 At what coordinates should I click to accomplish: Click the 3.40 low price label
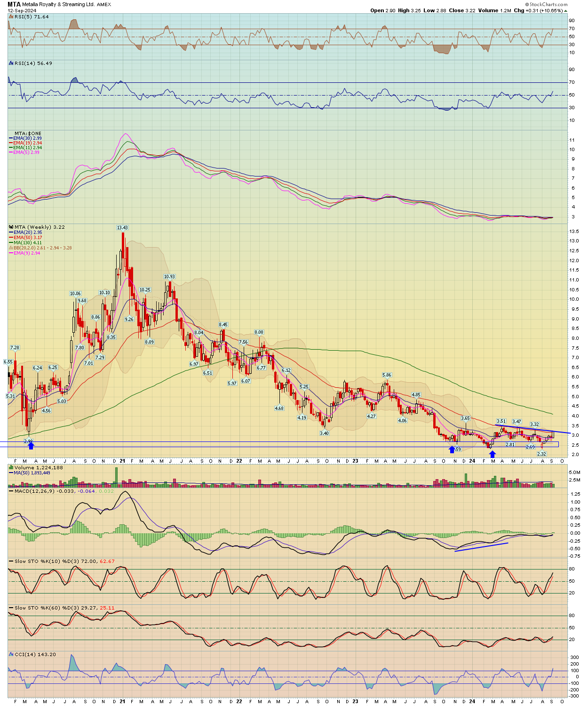pos(325,433)
